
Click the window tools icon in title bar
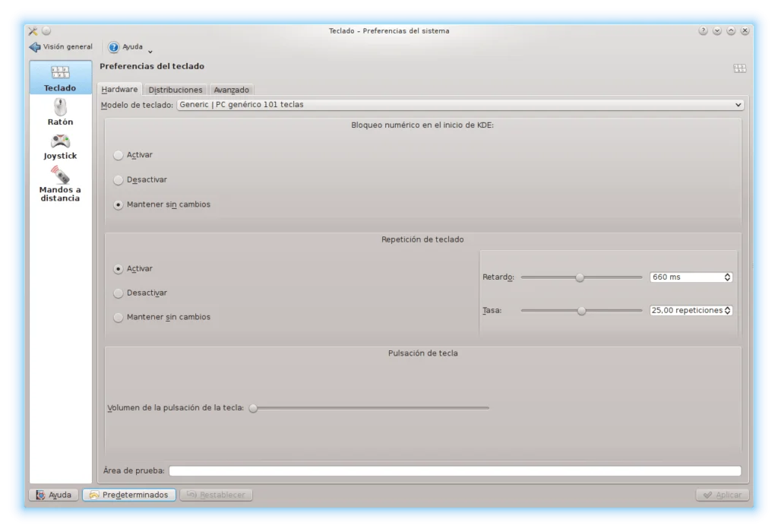coord(33,30)
